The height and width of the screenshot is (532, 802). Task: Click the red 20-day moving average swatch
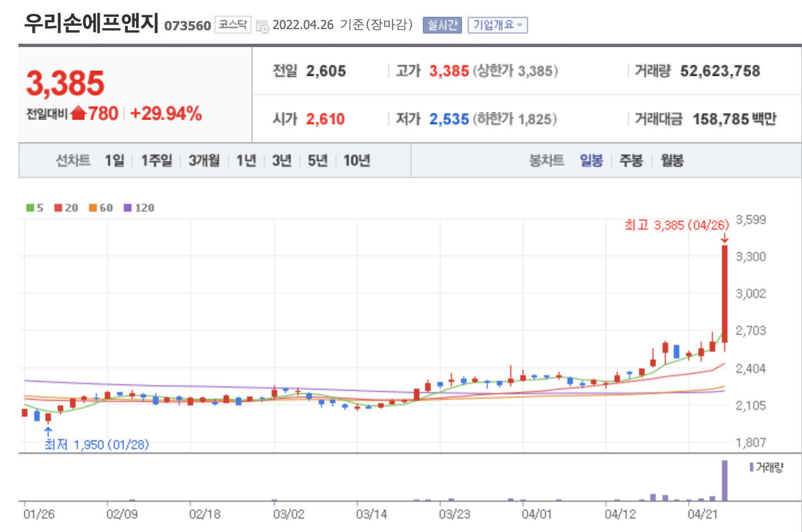[x=58, y=208]
